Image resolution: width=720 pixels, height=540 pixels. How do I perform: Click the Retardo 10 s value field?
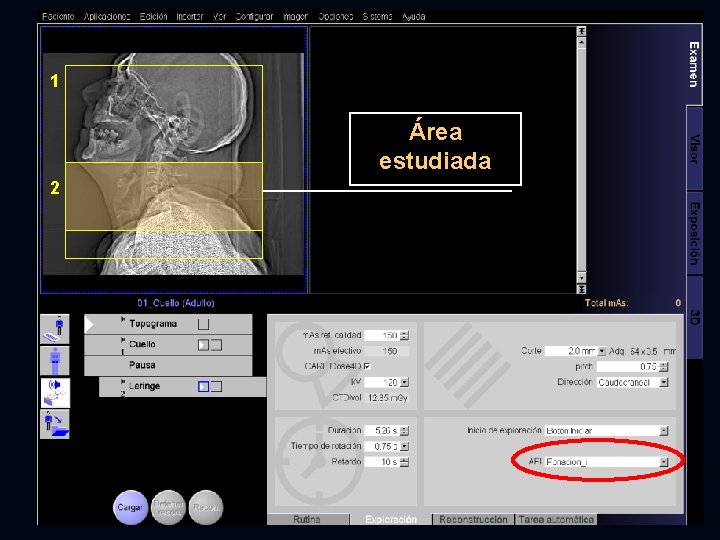coord(382,462)
